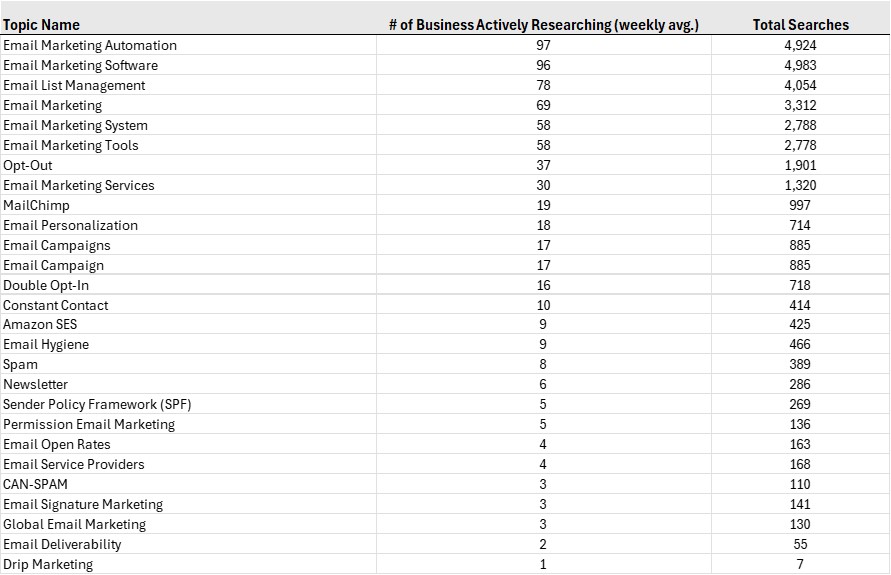Select total searches value 269
Screen dimensions: 891x575
pos(800,405)
